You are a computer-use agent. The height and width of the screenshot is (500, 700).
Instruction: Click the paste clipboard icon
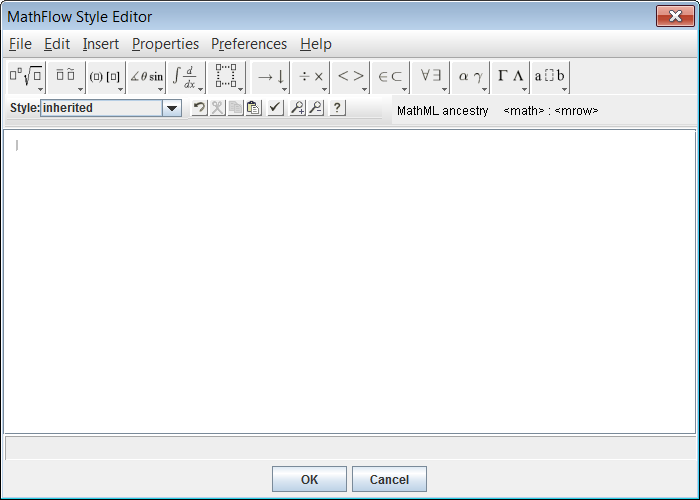tap(253, 108)
